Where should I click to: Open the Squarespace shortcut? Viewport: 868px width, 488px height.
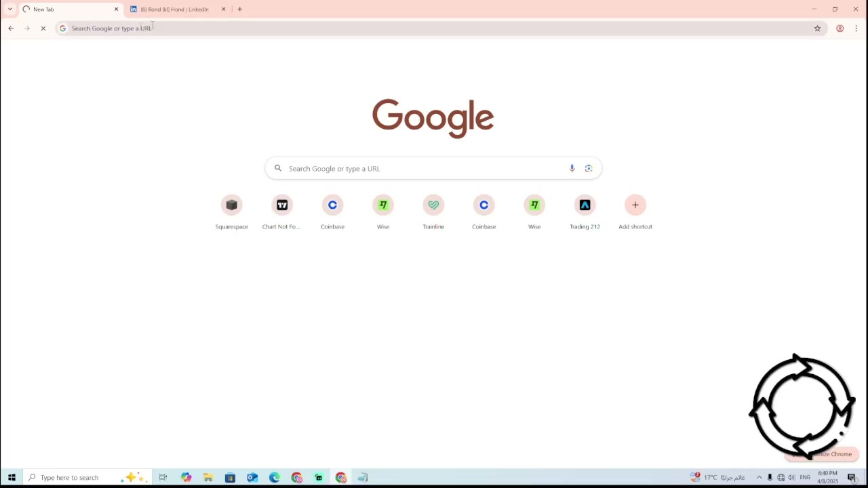pos(231,212)
